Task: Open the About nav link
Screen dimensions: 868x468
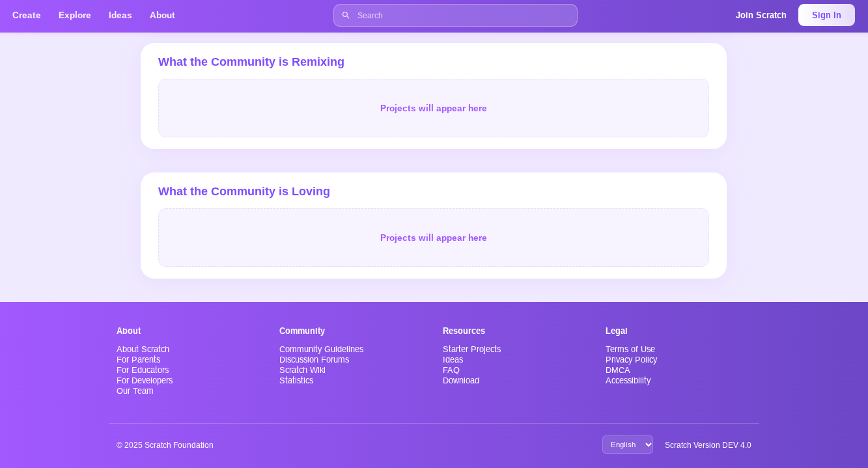Action: click(x=162, y=15)
